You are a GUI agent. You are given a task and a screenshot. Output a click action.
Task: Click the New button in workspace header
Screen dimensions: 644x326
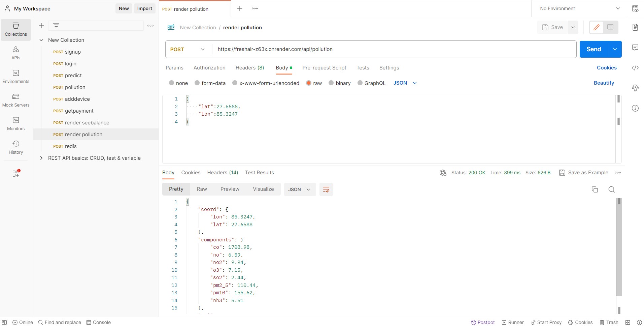coord(124,8)
